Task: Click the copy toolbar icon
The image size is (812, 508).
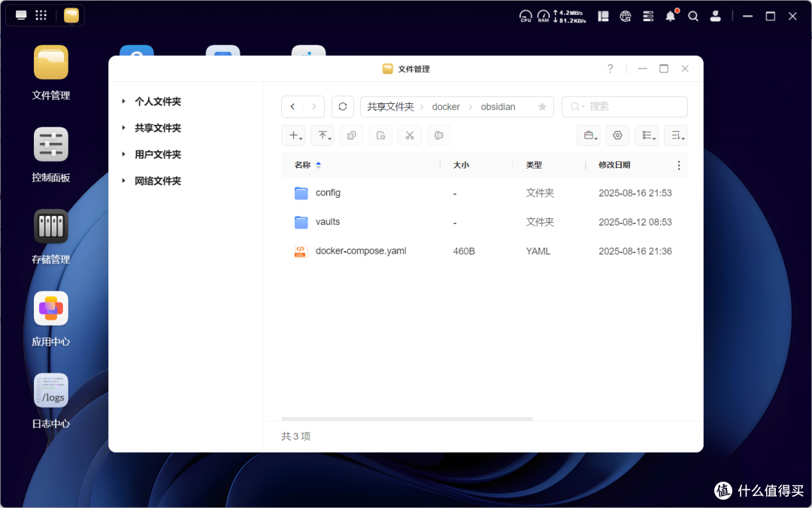Action: (352, 135)
